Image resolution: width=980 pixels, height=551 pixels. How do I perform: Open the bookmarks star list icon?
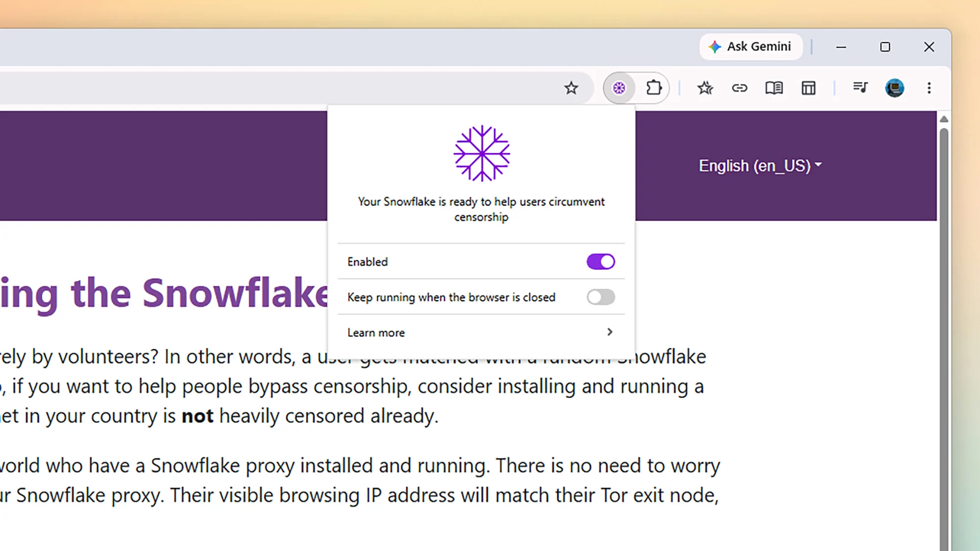(x=705, y=88)
